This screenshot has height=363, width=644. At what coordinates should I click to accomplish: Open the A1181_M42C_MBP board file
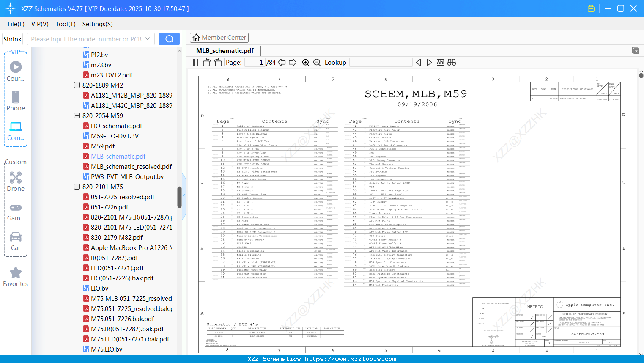click(127, 105)
